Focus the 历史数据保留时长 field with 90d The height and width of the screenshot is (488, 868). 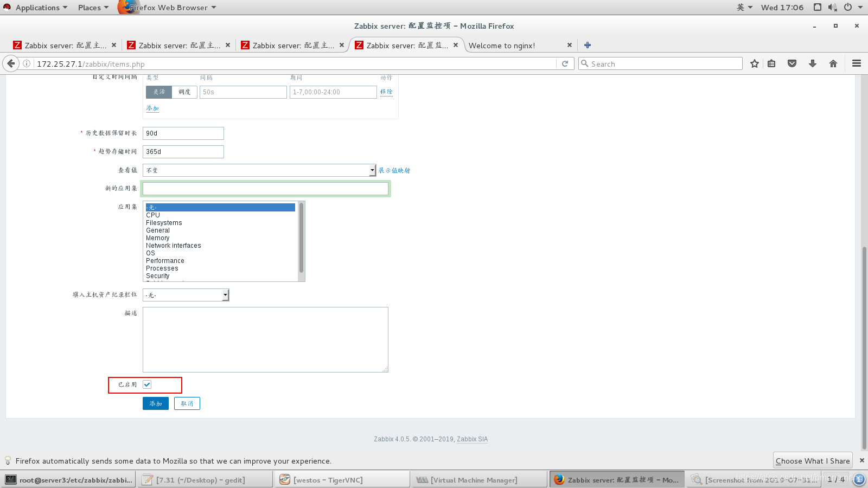(183, 133)
